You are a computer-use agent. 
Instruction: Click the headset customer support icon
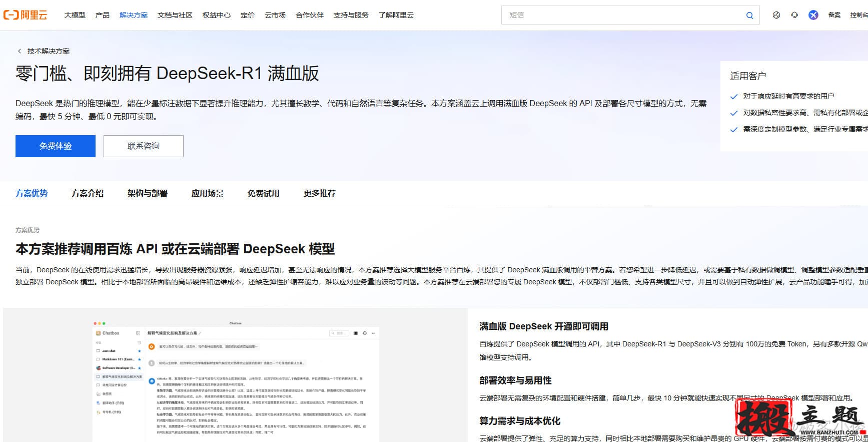[x=794, y=15]
